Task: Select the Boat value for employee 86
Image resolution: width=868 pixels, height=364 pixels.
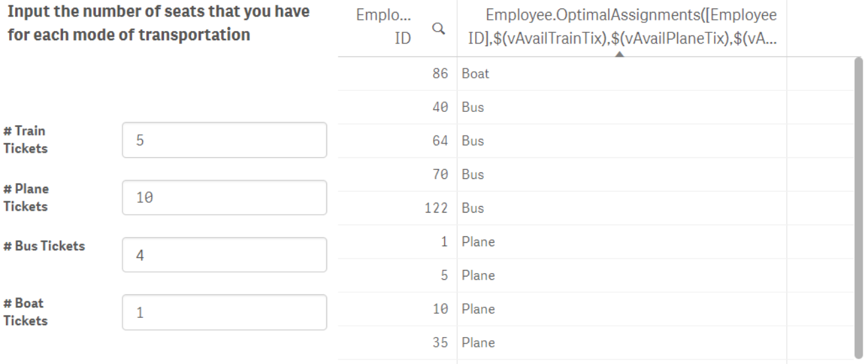Action: 622,74
